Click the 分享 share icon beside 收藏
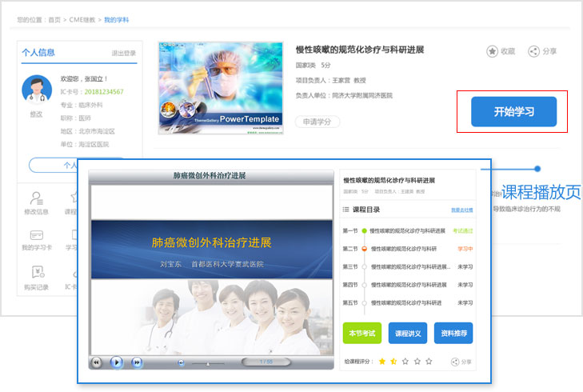583x392 pixels. [x=533, y=51]
